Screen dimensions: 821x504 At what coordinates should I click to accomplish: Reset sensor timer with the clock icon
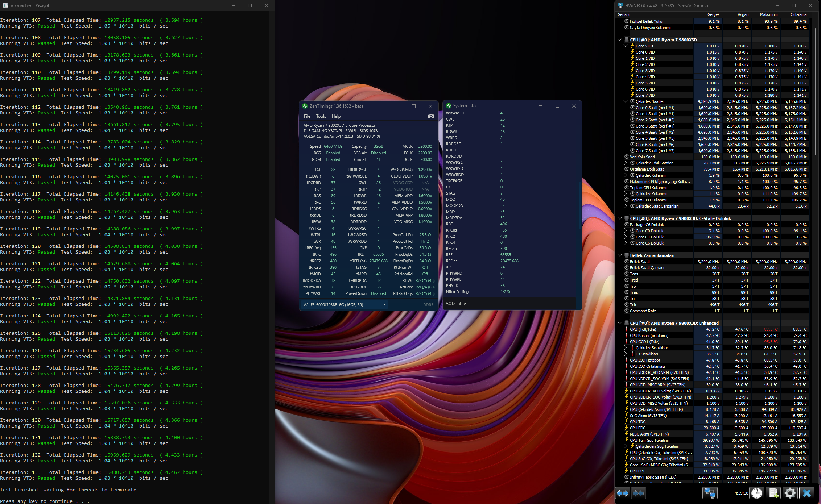(757, 493)
